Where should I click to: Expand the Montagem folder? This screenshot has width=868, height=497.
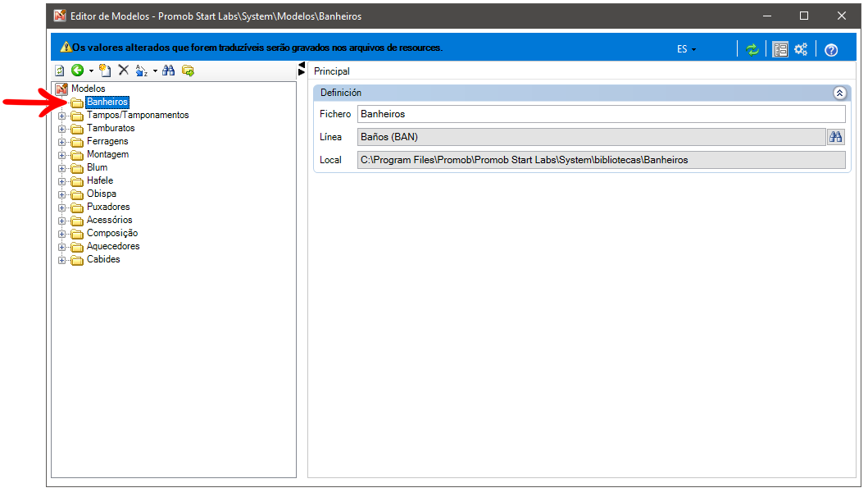62,155
